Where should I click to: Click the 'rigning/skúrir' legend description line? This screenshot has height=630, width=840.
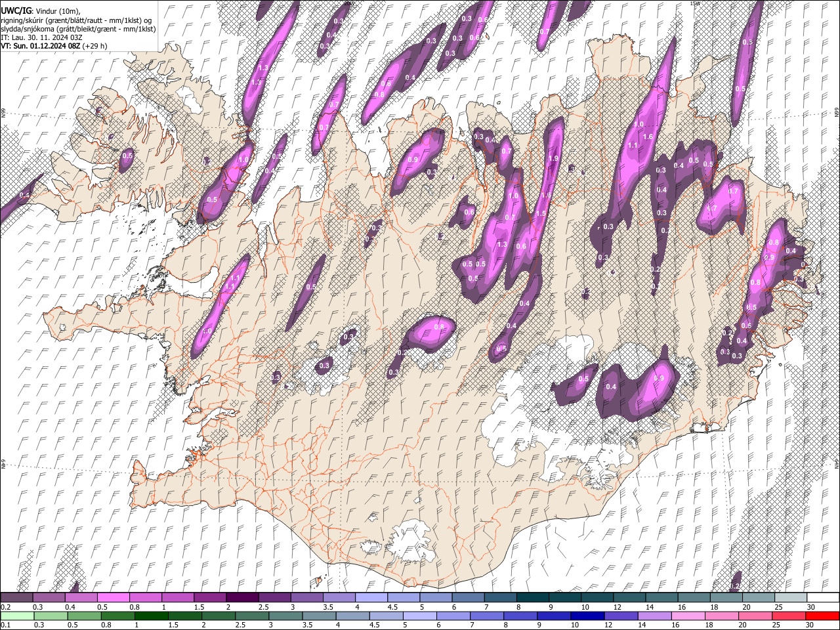click(77, 20)
